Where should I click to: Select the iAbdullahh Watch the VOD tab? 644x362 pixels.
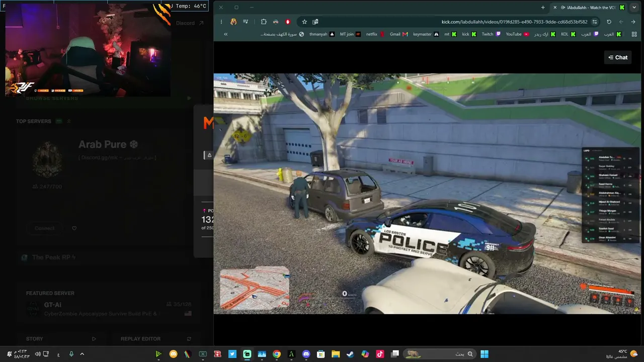[x=589, y=8]
